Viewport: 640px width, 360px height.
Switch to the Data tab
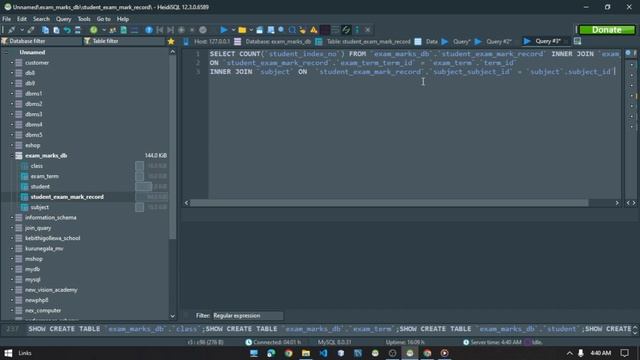click(x=427, y=41)
